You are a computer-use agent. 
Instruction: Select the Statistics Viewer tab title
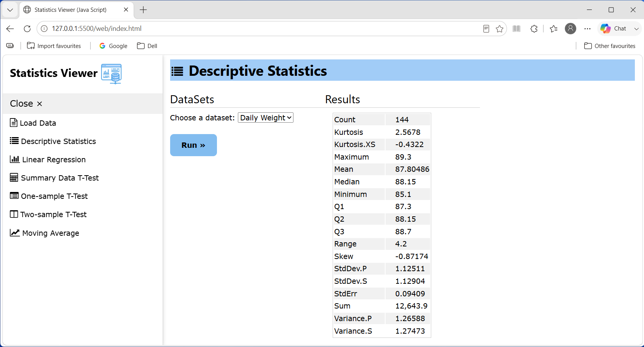pos(70,10)
